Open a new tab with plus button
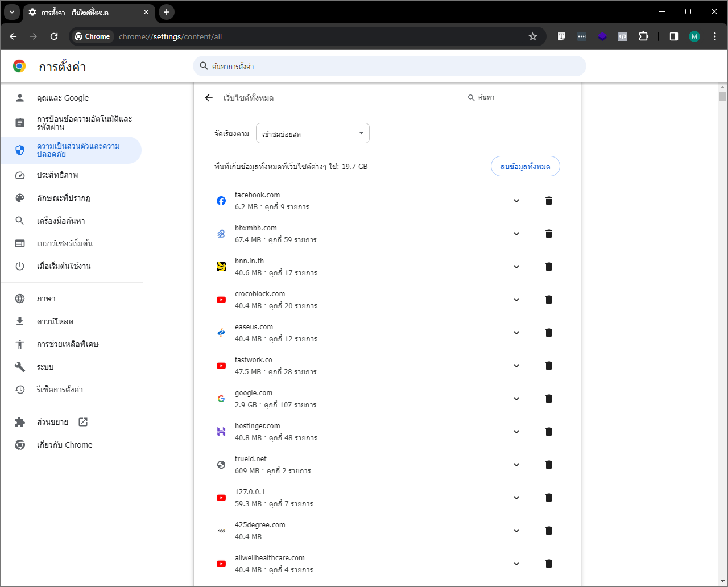Image resolution: width=728 pixels, height=587 pixels. (166, 12)
